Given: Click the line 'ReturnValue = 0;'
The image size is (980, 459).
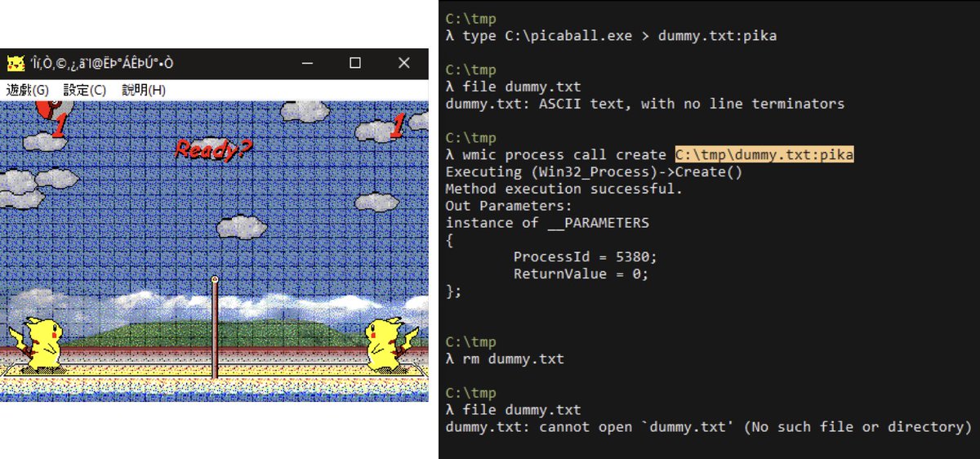Looking at the screenshot, I should pos(581,274).
